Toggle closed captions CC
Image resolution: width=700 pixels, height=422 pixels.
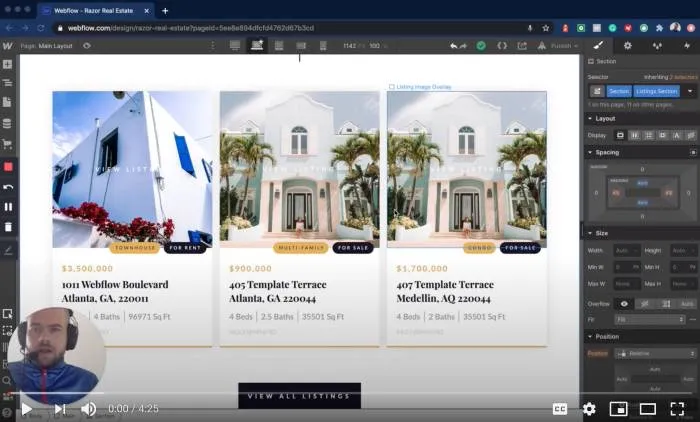pos(560,409)
